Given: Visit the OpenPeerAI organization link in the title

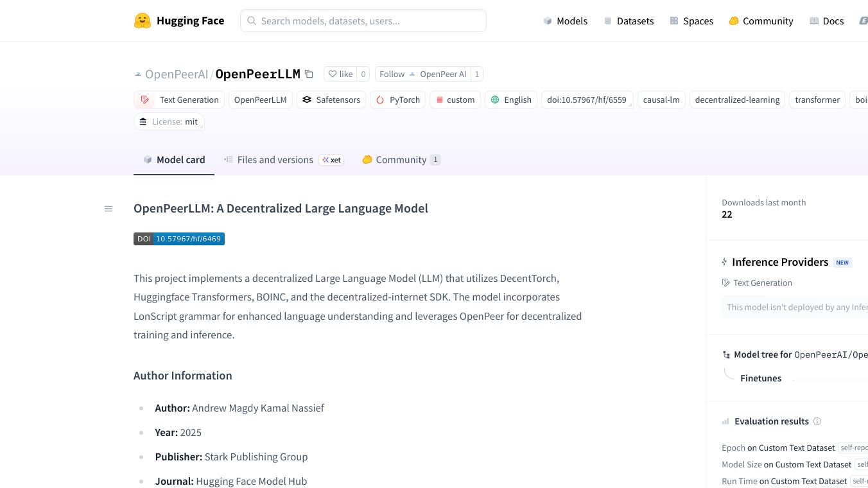Looking at the screenshot, I should click(177, 74).
